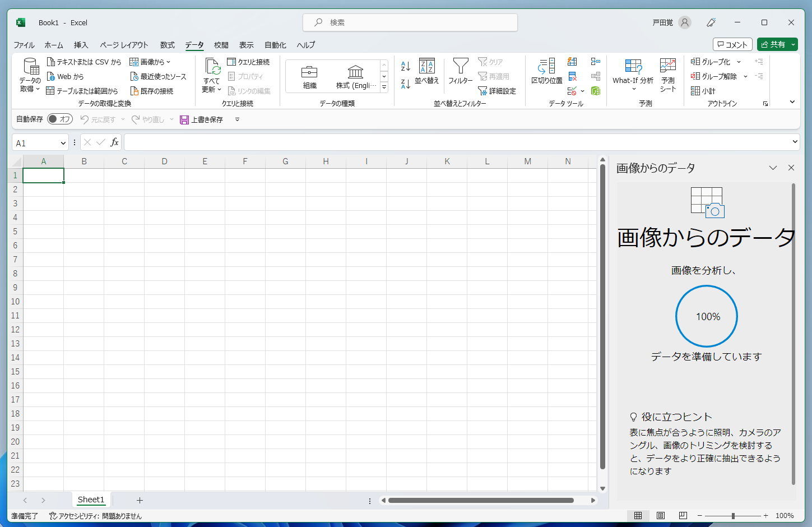Switch to the 数式 tab
This screenshot has height=527, width=812.
coord(168,45)
